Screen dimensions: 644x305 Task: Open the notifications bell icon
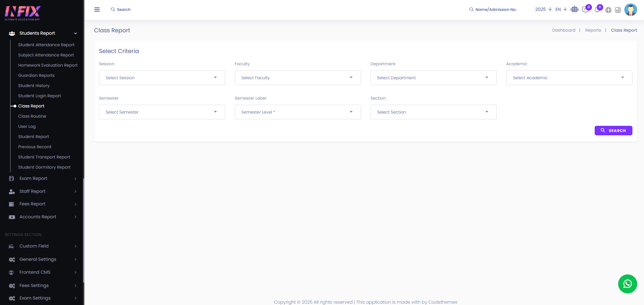[597, 10]
